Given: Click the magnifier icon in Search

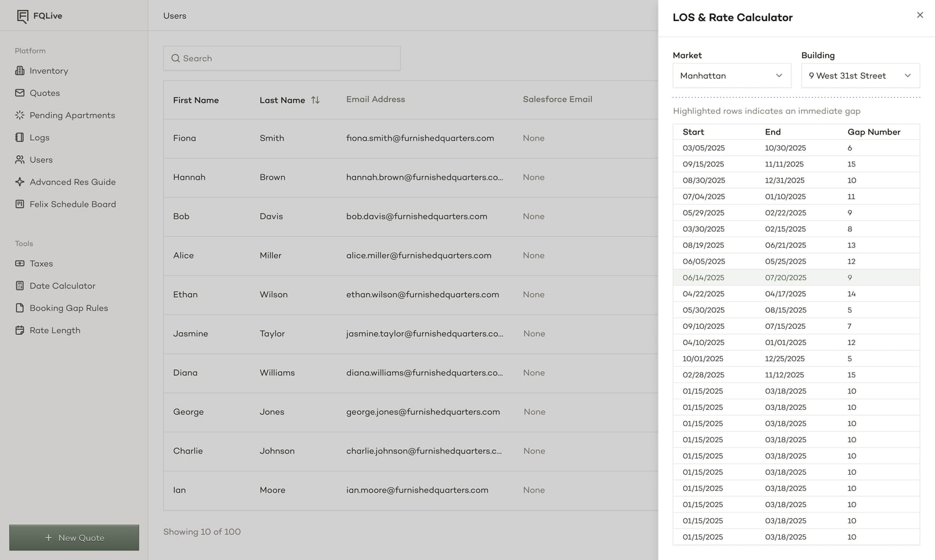Looking at the screenshot, I should click(x=176, y=58).
